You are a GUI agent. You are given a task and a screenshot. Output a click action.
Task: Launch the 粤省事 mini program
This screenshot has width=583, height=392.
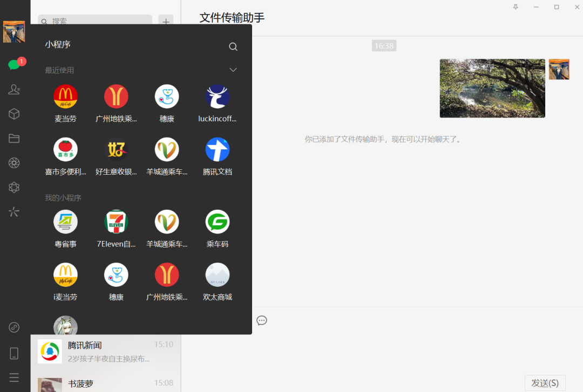click(x=65, y=221)
